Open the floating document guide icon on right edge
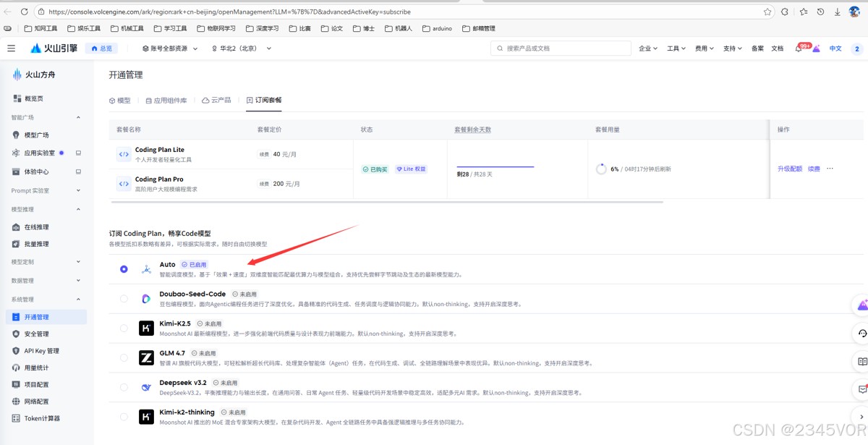Image resolution: width=868 pixels, height=445 pixels. coord(862,361)
